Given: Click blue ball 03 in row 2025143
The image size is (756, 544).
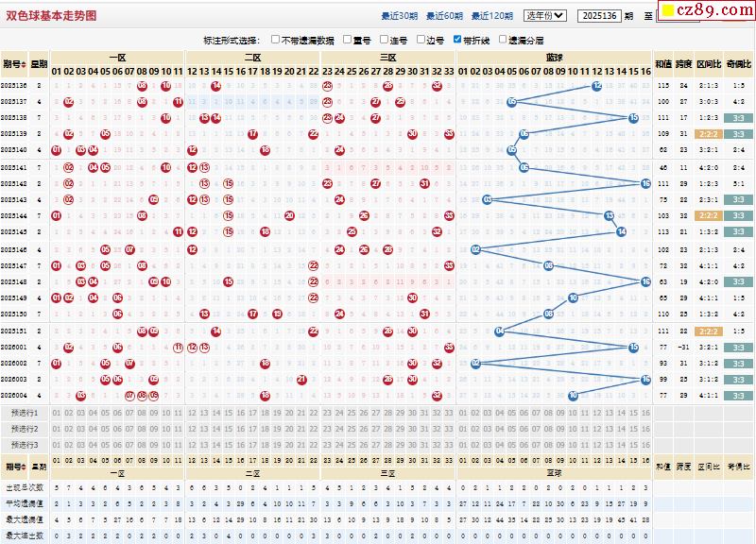Looking at the screenshot, I should (x=488, y=199).
